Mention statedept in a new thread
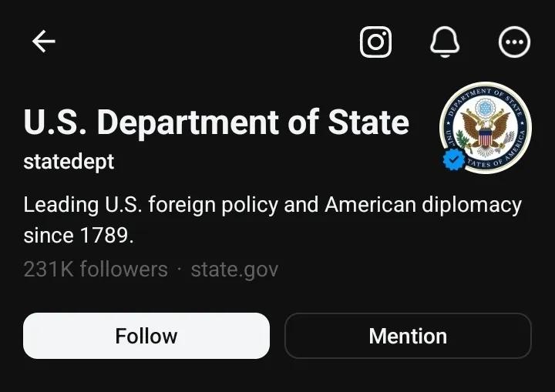Image resolution: width=555 pixels, height=392 pixels. tap(408, 336)
